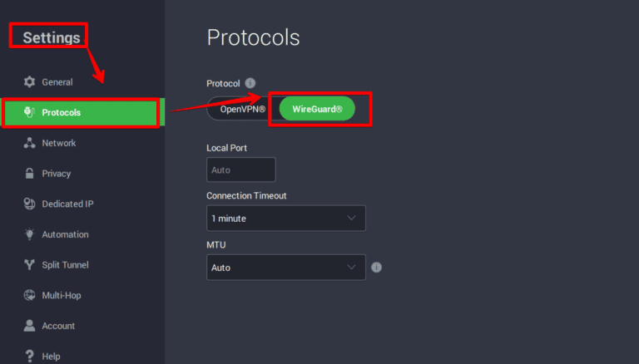Image resolution: width=639 pixels, height=364 pixels.
Task: Click the Account person icon
Action: pyautogui.click(x=30, y=326)
